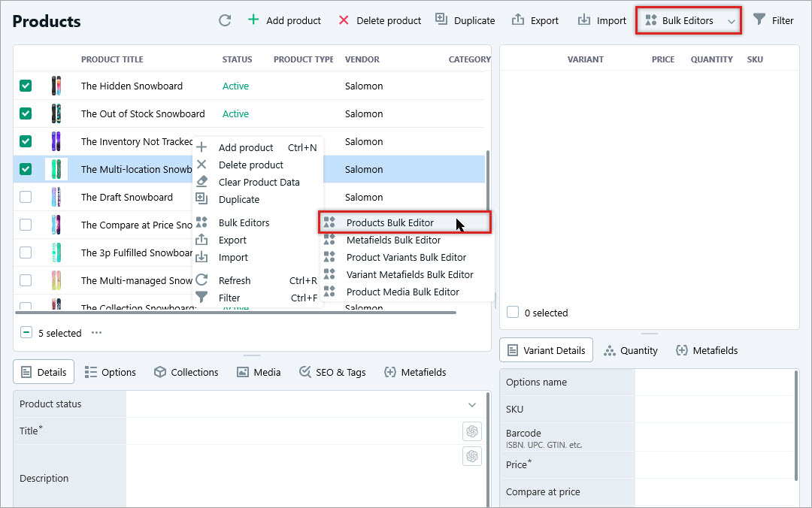Click the green plus Add product icon
This screenshot has height=508, width=812.
253,20
